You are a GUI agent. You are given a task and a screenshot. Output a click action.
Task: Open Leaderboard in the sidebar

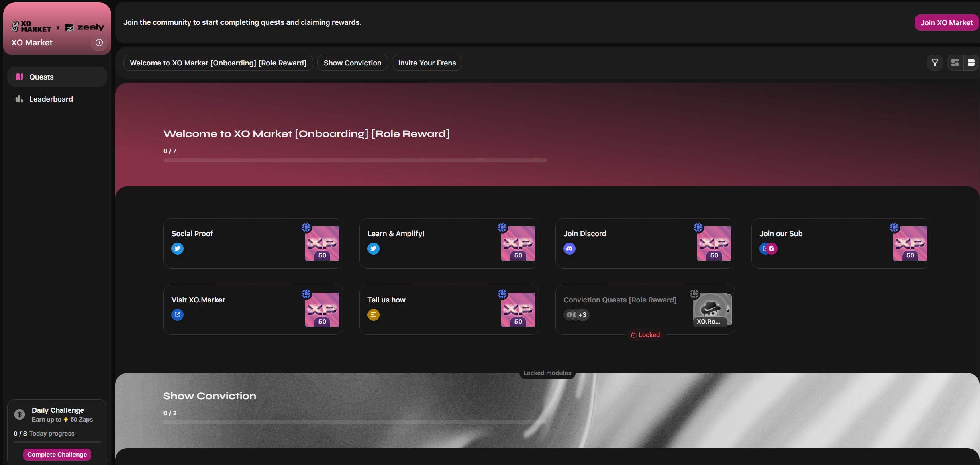click(x=57, y=99)
